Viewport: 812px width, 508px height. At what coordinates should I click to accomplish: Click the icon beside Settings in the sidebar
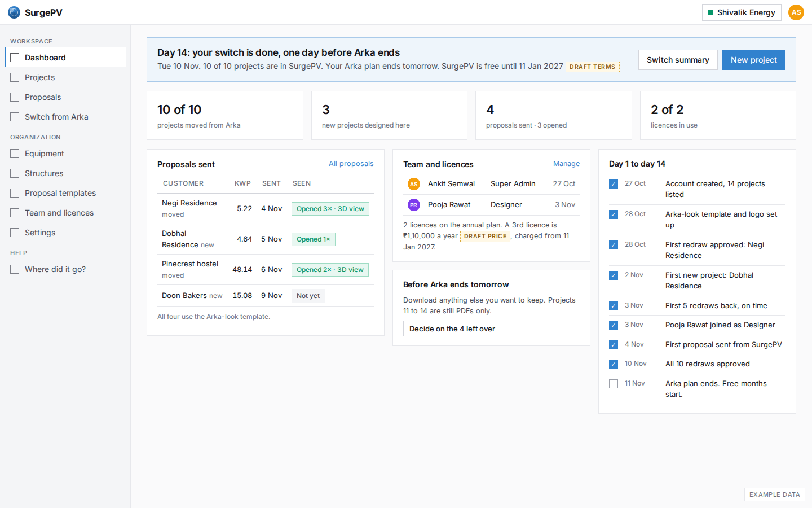tap(15, 233)
